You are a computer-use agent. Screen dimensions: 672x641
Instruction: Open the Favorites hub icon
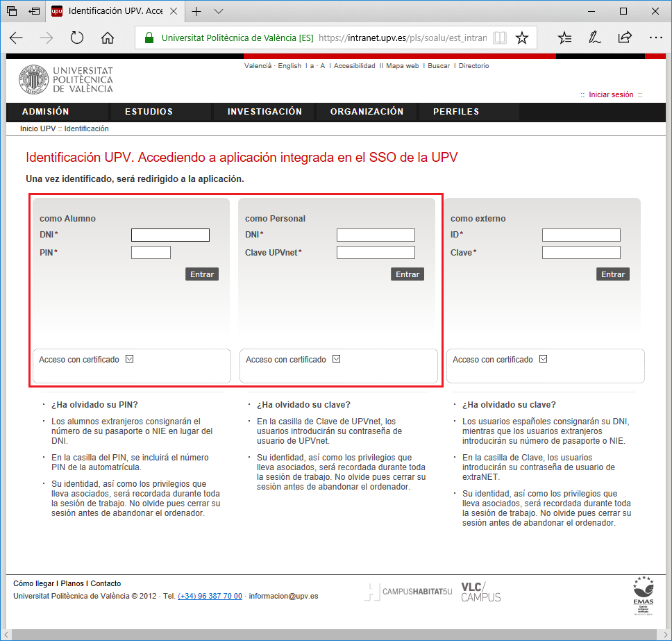click(x=565, y=38)
